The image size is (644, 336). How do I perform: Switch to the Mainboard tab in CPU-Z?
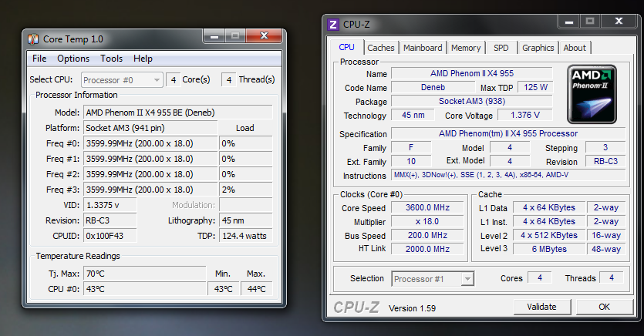(423, 48)
